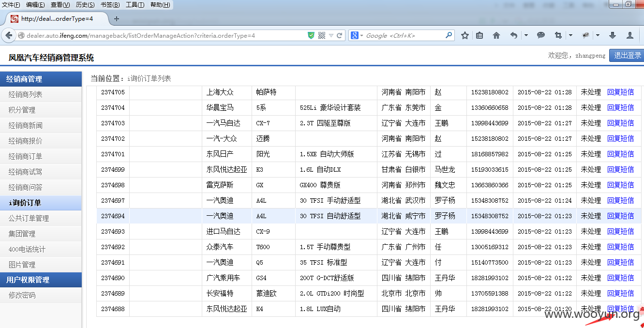This screenshot has height=328, width=644.
Task: Click 回复短信 for order 2374694
Action: pos(620,216)
